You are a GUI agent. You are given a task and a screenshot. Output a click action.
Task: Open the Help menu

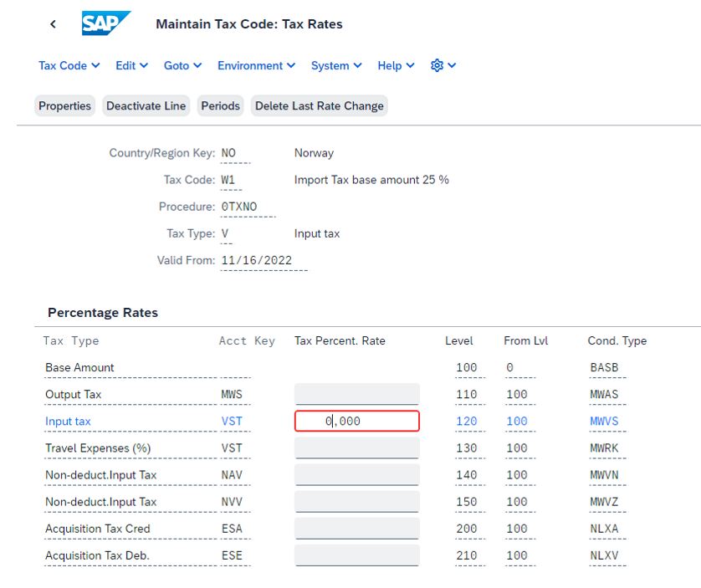click(x=396, y=66)
